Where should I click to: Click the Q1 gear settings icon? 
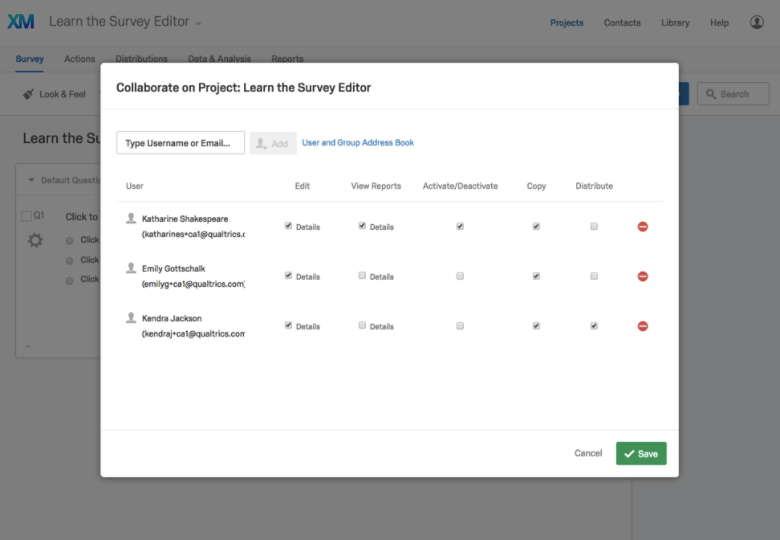tap(35, 241)
